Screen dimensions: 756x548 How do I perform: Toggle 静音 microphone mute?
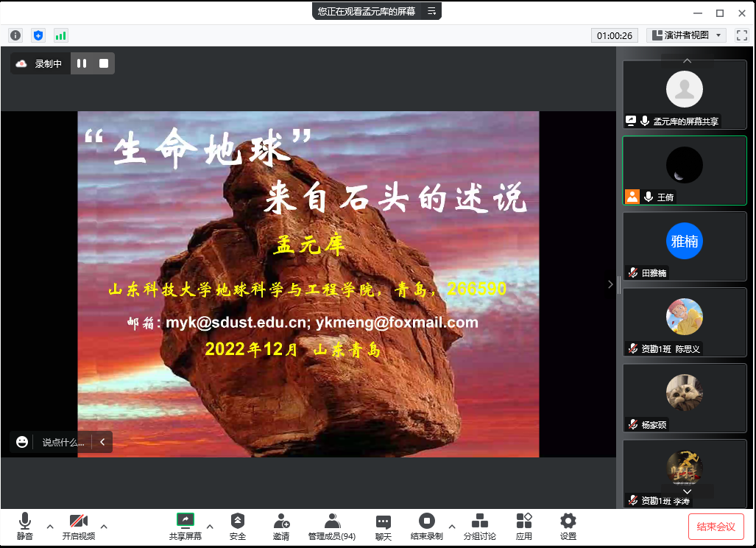coord(24,526)
